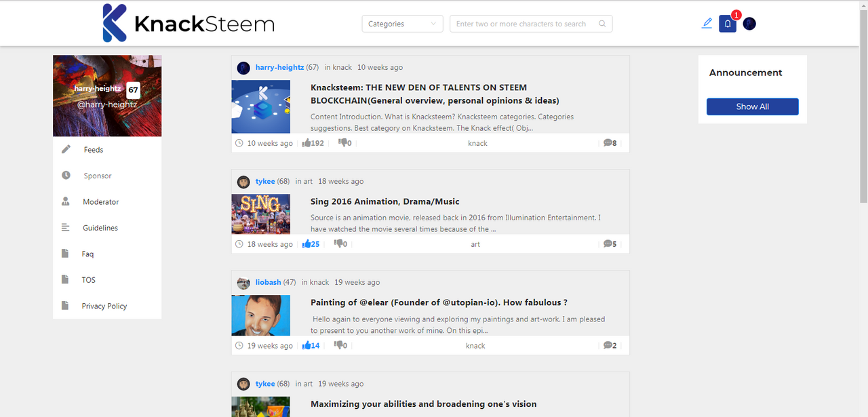The width and height of the screenshot is (868, 417).
Task: Click the knack tag under Knacksteem post
Action: point(477,143)
